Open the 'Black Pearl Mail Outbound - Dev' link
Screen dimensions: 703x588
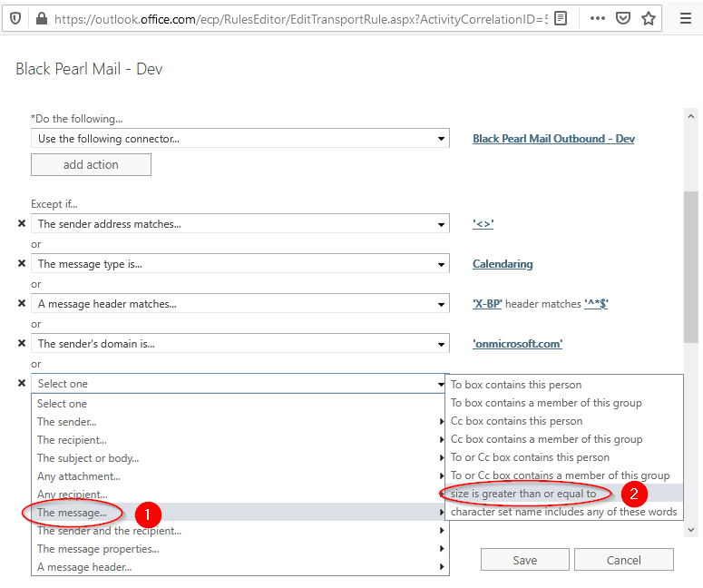tap(553, 139)
